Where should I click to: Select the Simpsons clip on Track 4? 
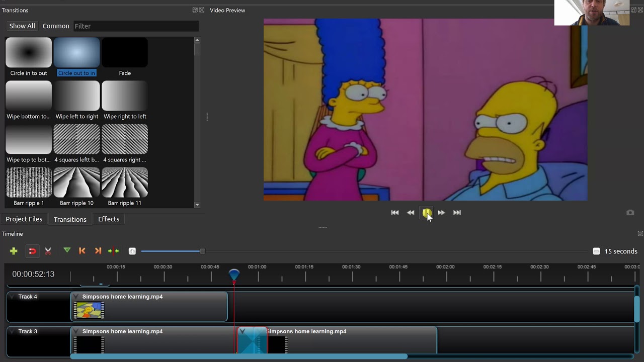click(149, 306)
